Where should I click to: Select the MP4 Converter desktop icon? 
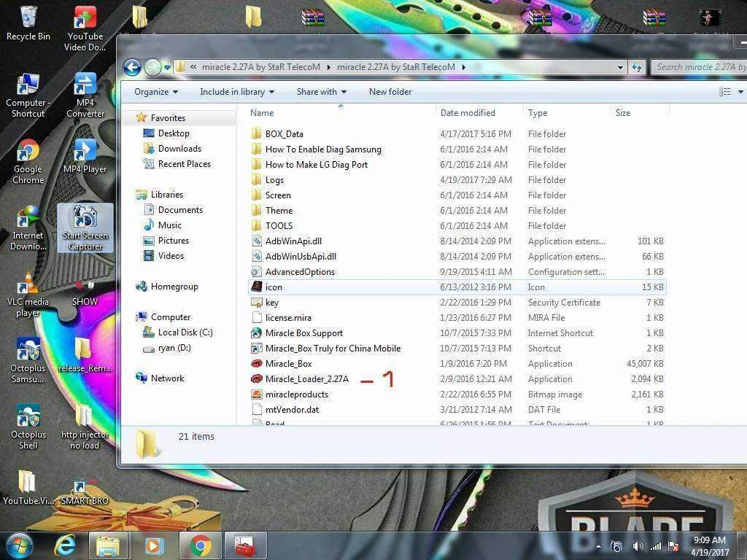(x=85, y=96)
